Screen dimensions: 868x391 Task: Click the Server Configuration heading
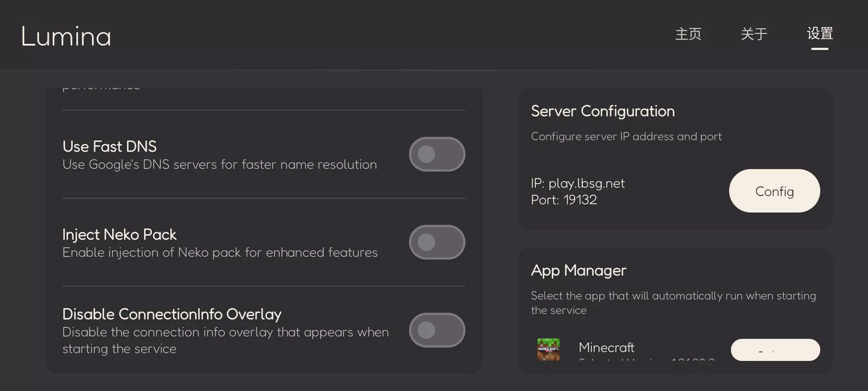point(603,111)
